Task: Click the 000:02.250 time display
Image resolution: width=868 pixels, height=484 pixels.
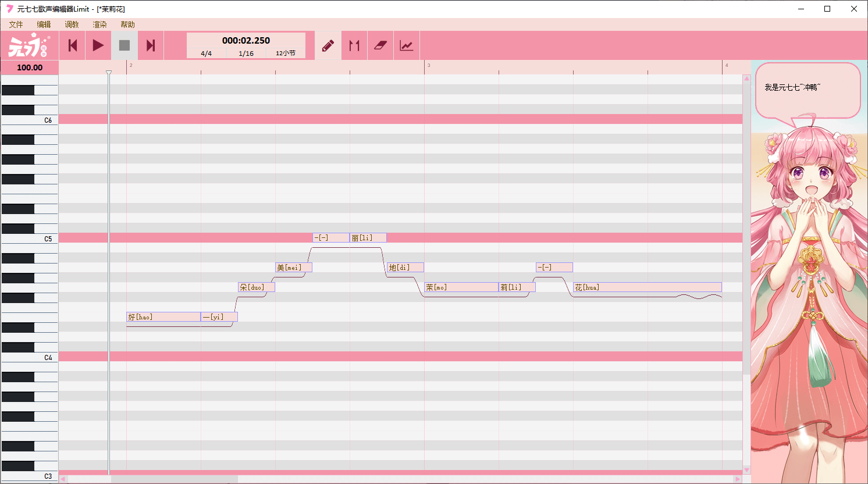Action: [x=246, y=40]
